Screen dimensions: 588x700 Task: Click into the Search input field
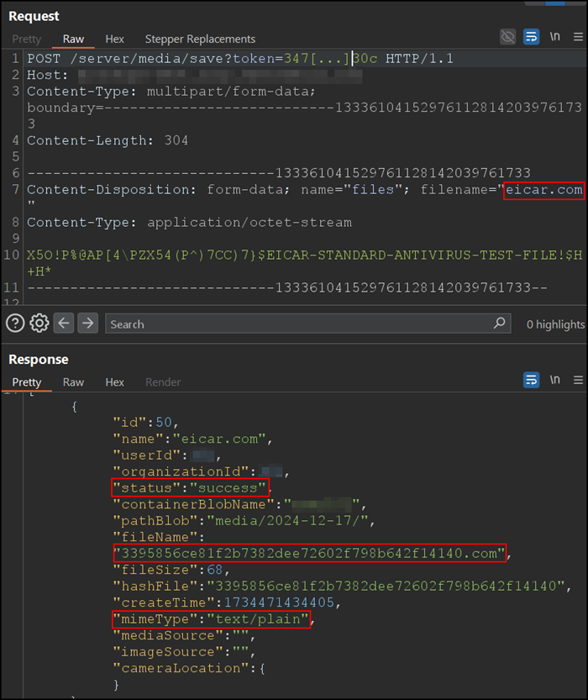pyautogui.click(x=294, y=324)
